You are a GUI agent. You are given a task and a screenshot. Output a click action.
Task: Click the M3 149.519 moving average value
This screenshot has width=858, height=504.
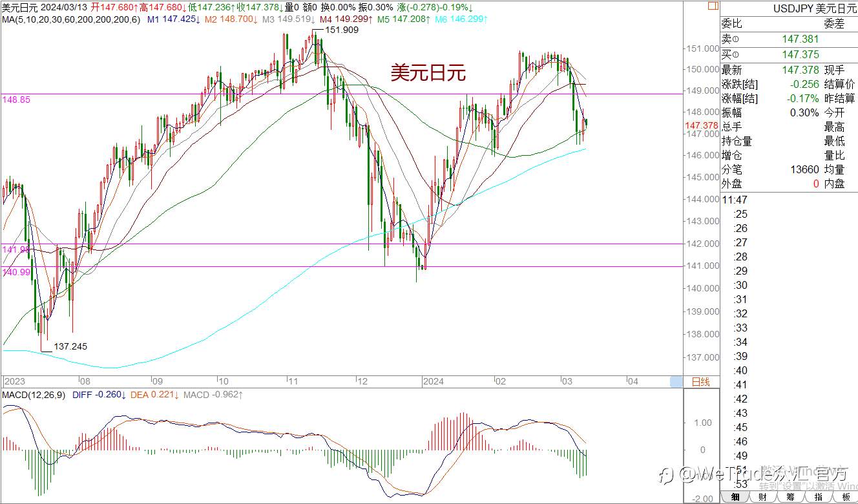pyautogui.click(x=288, y=19)
